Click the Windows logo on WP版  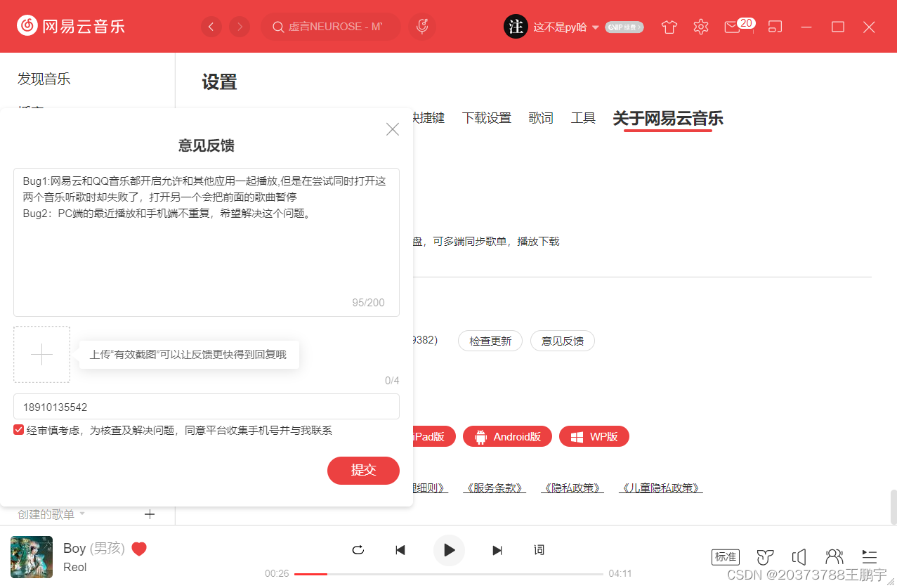[577, 437]
